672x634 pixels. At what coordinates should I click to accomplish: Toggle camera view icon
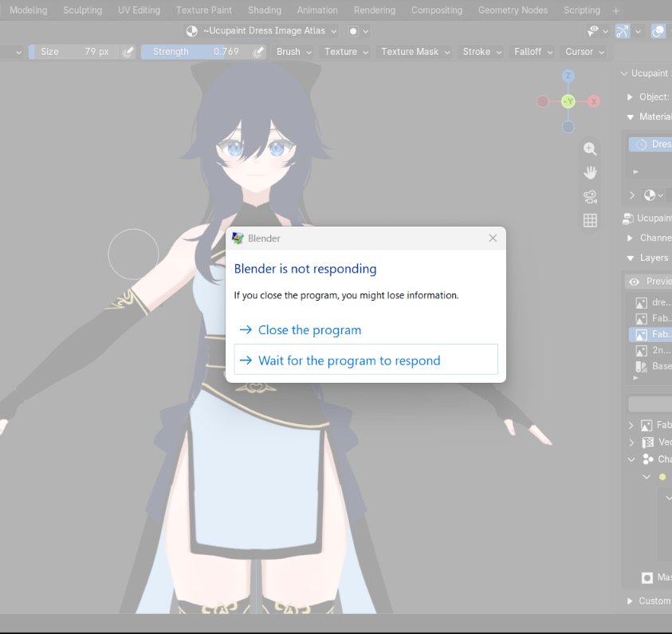point(590,197)
